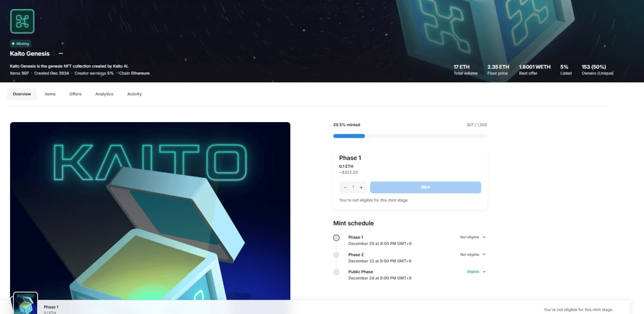Screen dimensions: 644x314
Task: Click the not-eligible notice in bottom bar
Action: pyautogui.click(x=579, y=309)
